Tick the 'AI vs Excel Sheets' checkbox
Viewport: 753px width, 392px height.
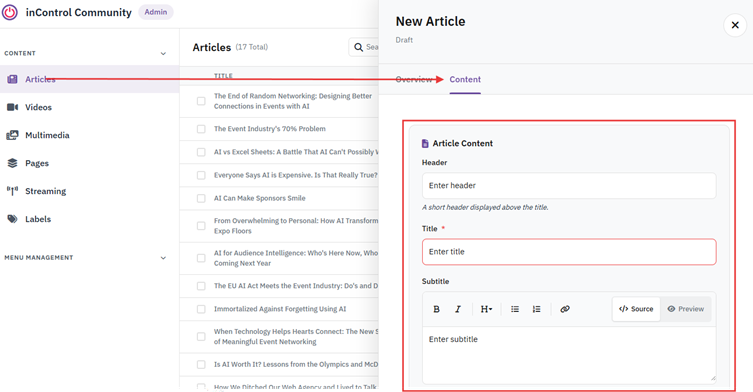(201, 152)
